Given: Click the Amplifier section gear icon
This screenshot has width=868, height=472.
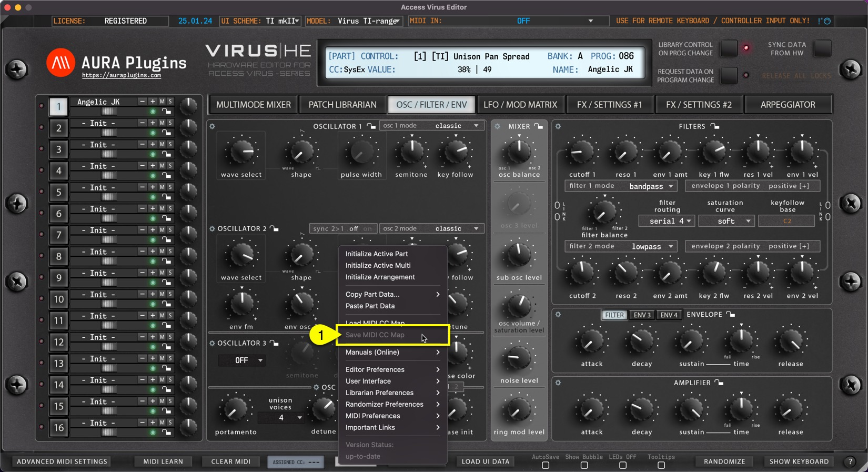Looking at the screenshot, I should point(558,383).
